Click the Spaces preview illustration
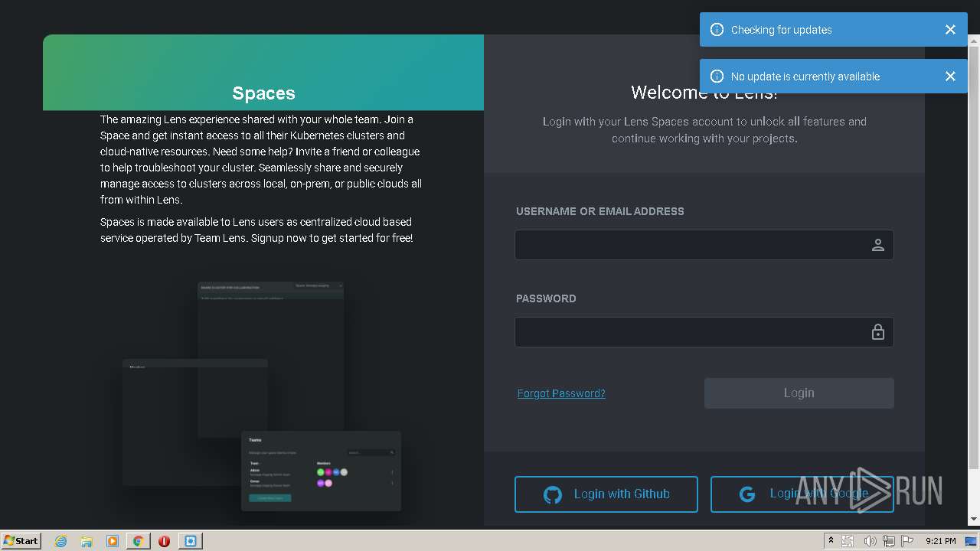This screenshot has height=551, width=980. [262, 396]
